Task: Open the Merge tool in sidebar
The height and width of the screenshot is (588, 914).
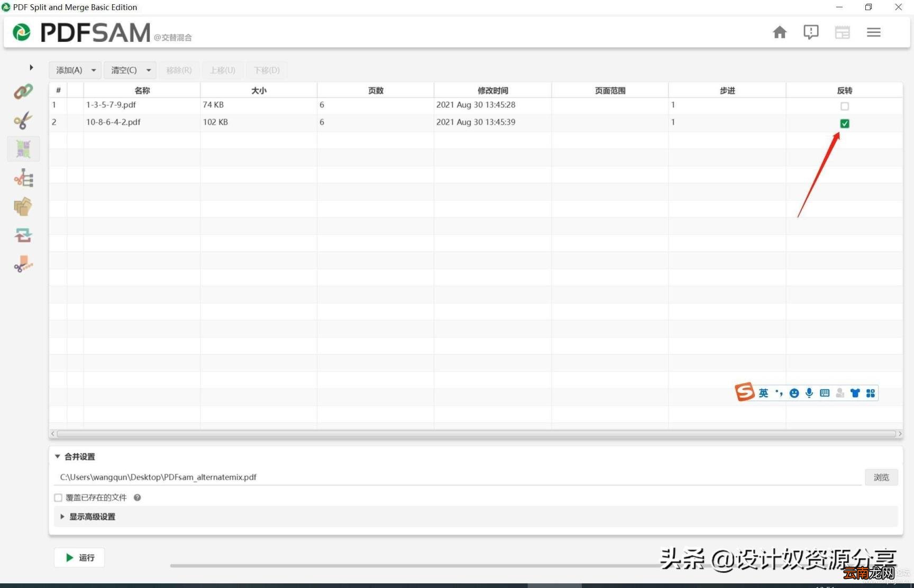Action: [x=23, y=91]
